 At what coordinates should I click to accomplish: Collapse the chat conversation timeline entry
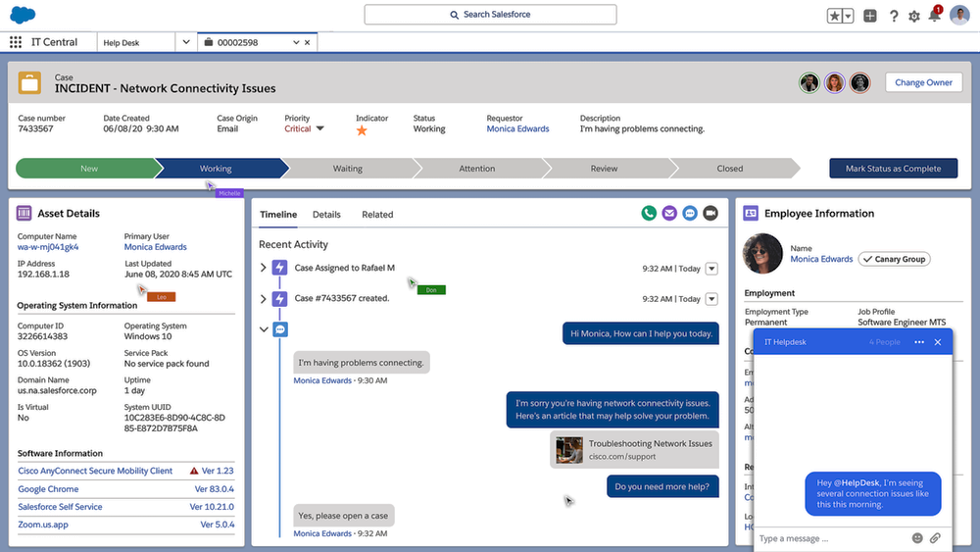[x=263, y=329]
